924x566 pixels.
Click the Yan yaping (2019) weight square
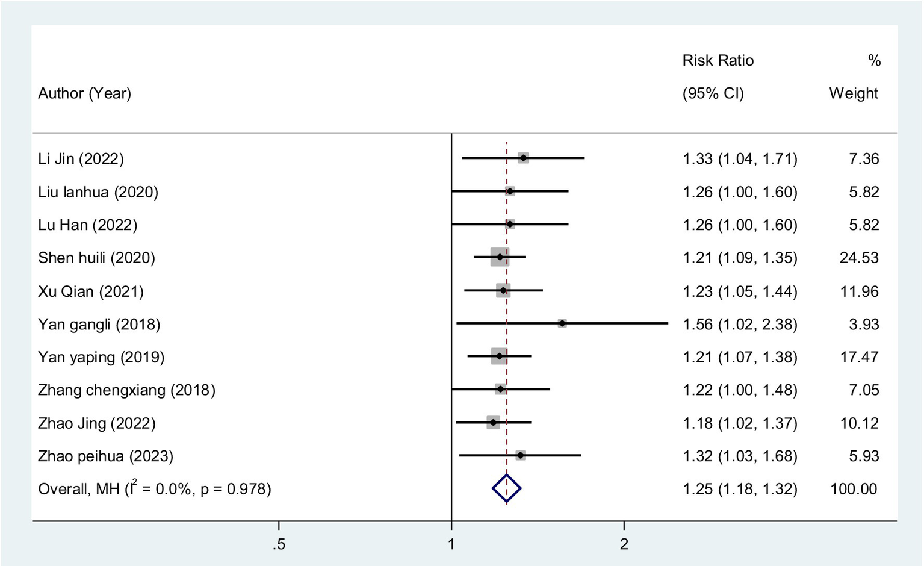(x=499, y=356)
